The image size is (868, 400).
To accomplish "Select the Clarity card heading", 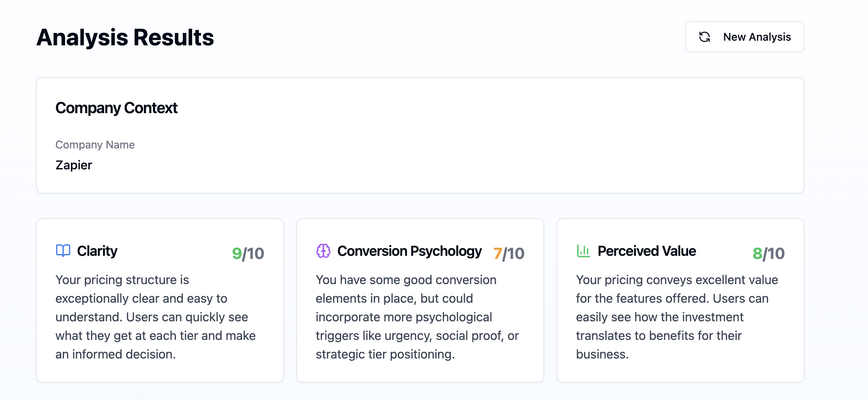I will [x=97, y=251].
